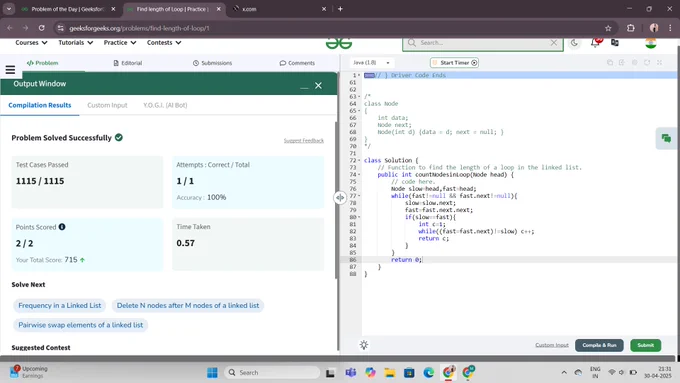Open Copilot from taskbar

(370, 373)
